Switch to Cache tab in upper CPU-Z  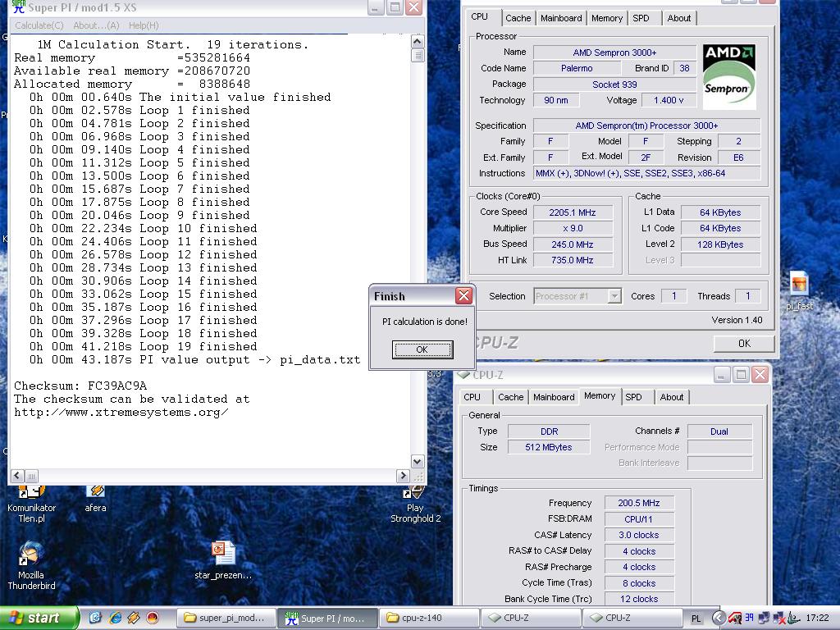(518, 18)
